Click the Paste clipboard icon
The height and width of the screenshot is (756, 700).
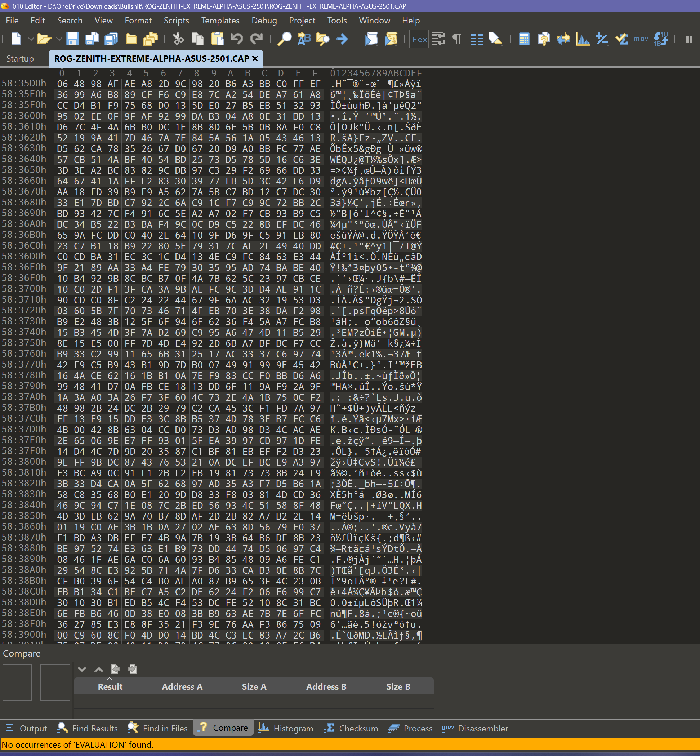click(x=217, y=39)
